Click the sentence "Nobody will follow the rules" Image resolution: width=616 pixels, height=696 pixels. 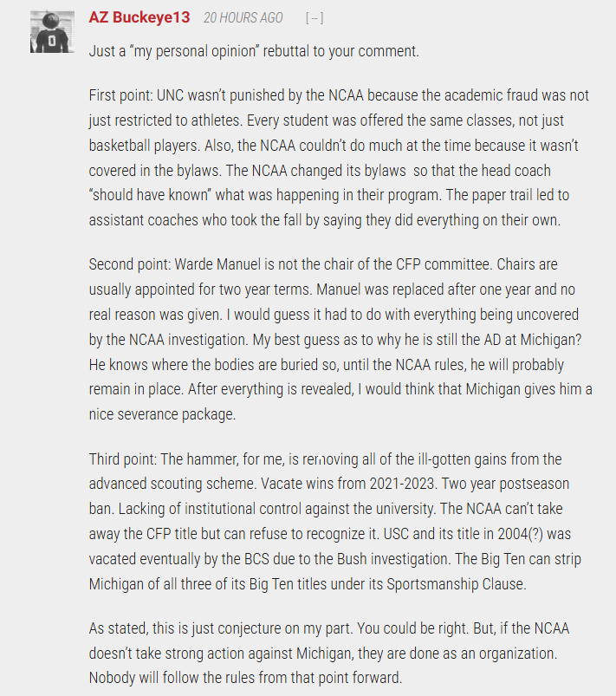tap(245, 679)
